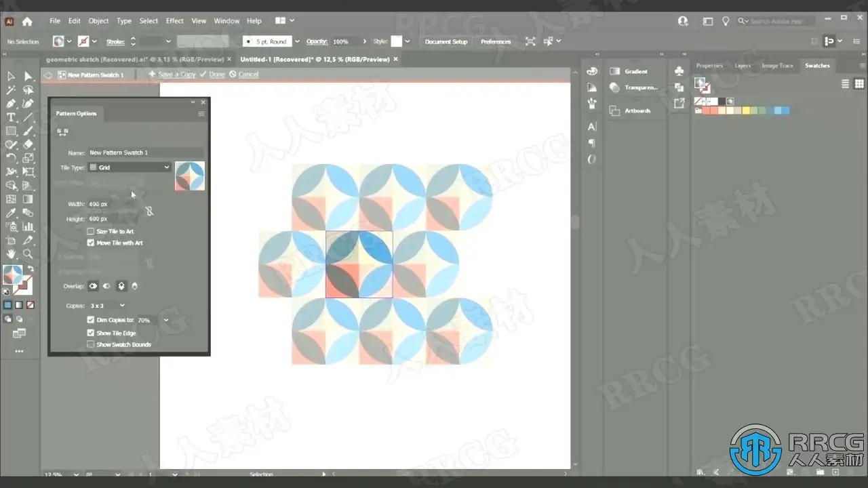Select the Scale tool

[x=28, y=158]
